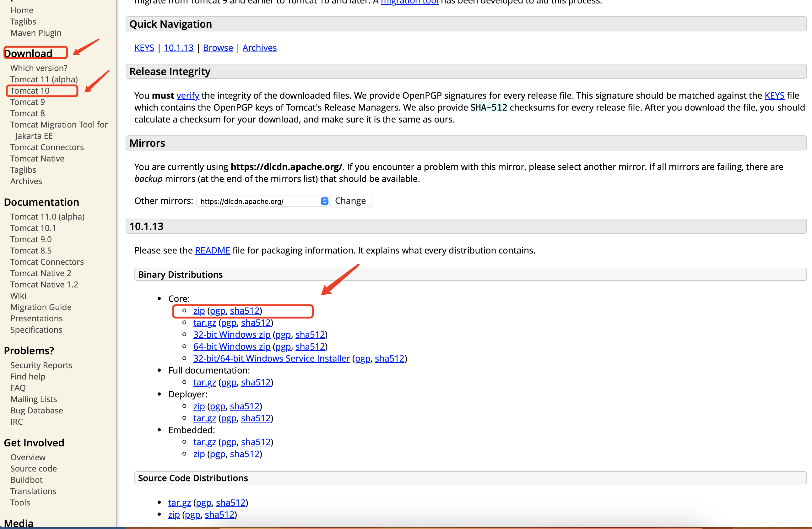
Task: Open sha512 for Embedded zip
Action: pyautogui.click(x=245, y=454)
